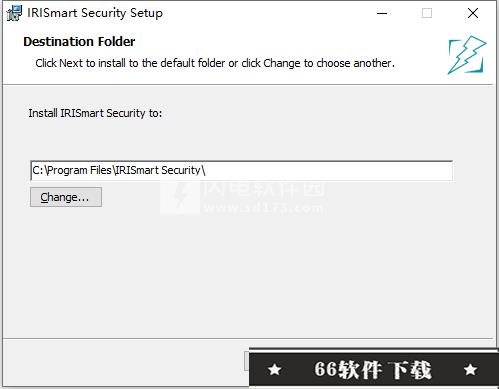The height and width of the screenshot is (389, 499).
Task: Click the 66软件下载 banner text
Action: pos(373,370)
